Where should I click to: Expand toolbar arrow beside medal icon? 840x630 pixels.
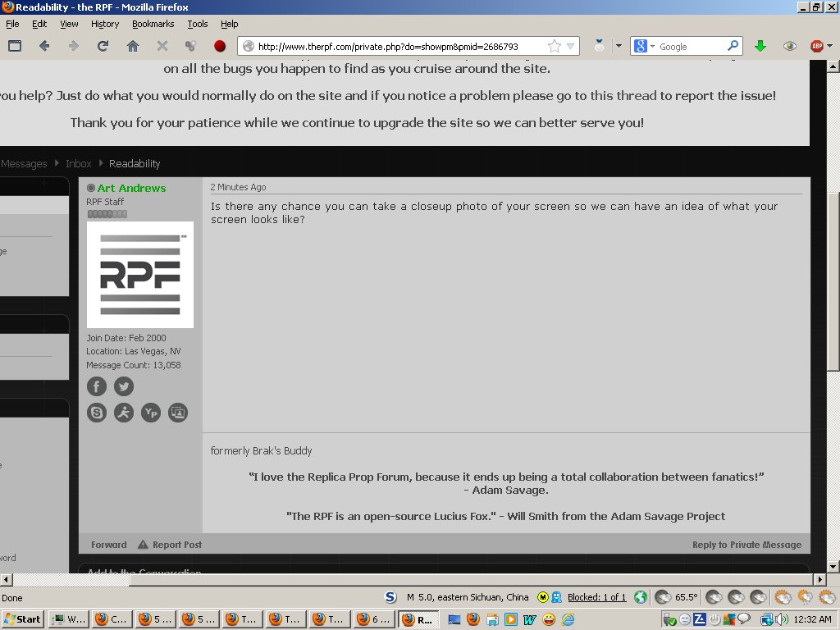pos(619,46)
